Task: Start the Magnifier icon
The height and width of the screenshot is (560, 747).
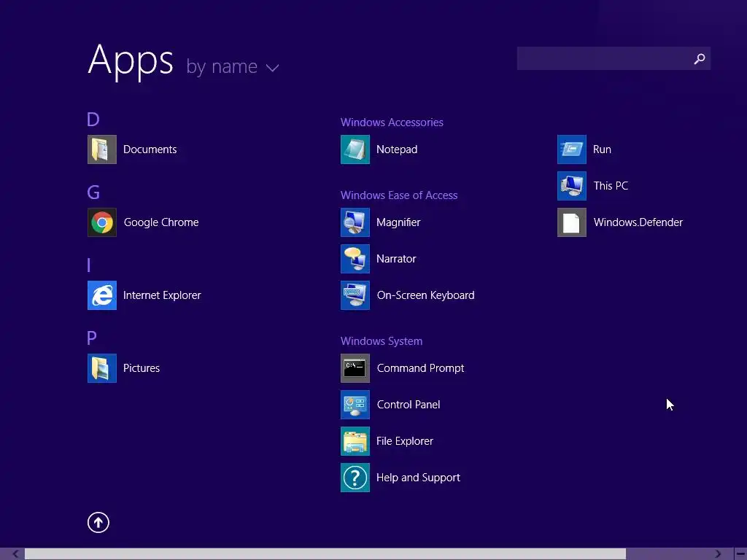Action: click(x=355, y=222)
